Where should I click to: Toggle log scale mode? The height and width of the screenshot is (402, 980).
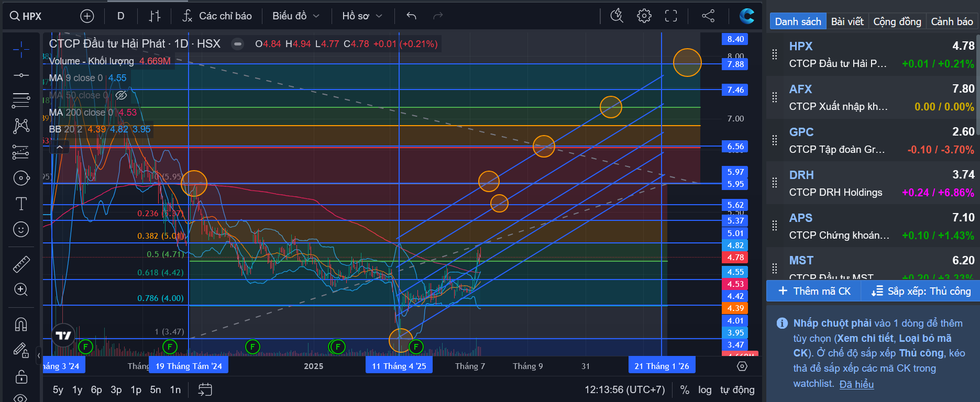click(705, 390)
